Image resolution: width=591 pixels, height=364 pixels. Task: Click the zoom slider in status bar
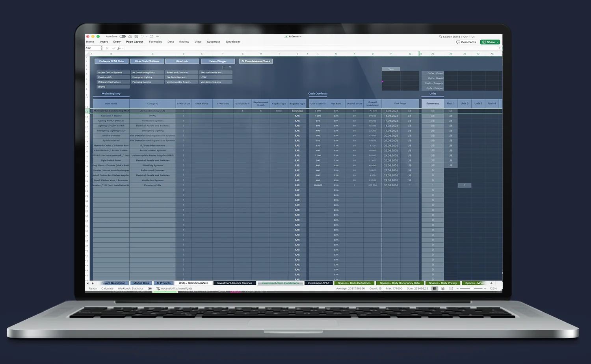point(472,289)
